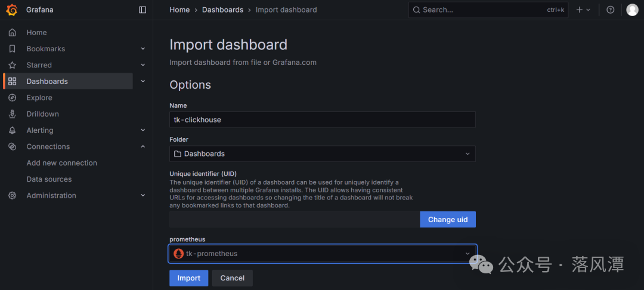The image size is (644, 290).
Task: Click the folder icon in Folder field
Action: click(178, 154)
